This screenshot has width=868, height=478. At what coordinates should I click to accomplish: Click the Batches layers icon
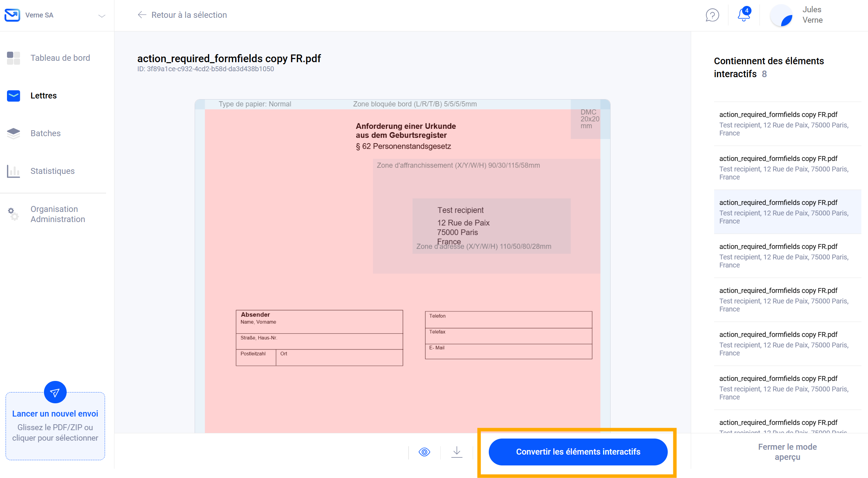point(14,133)
